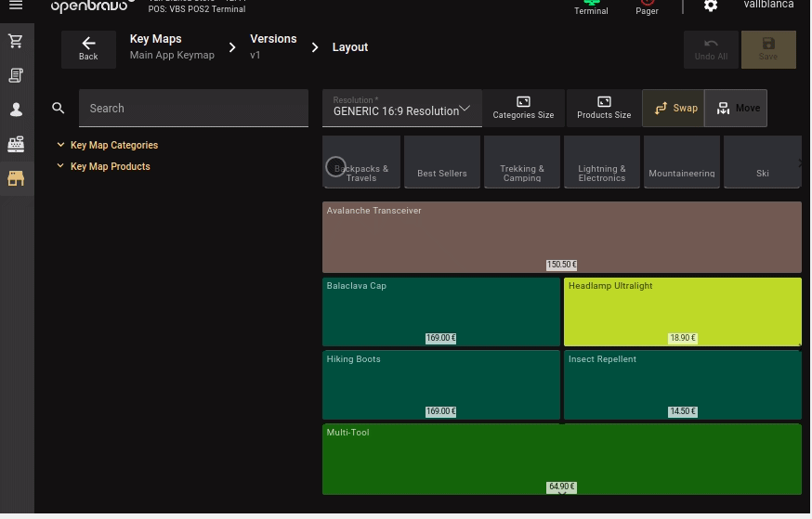Open the cash register sidebar icon

[x=16, y=144]
